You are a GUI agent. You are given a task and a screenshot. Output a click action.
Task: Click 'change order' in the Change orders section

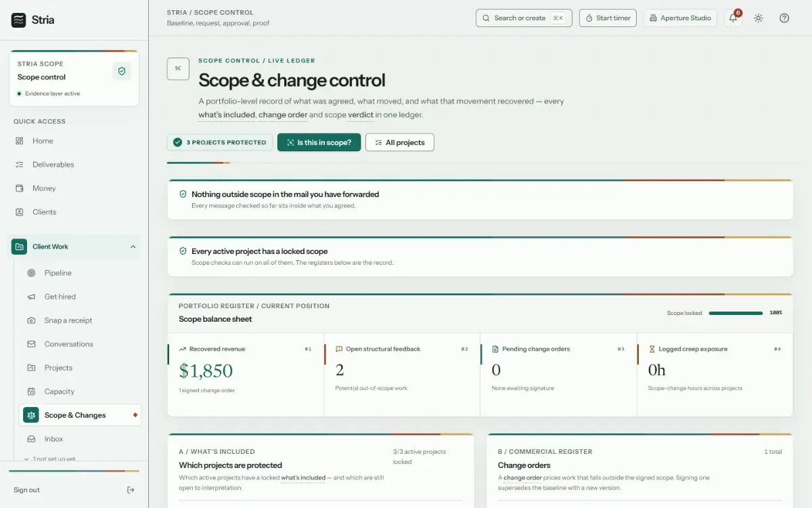point(522,478)
